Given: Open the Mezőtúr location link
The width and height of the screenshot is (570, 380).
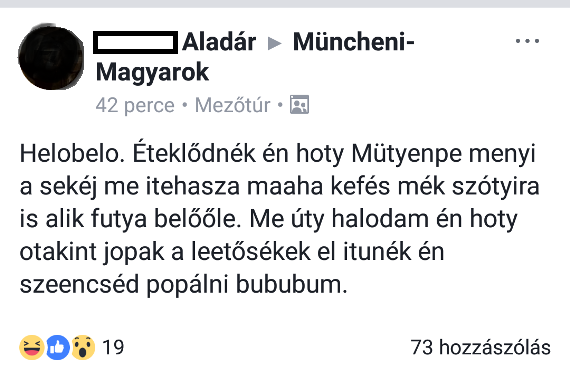Looking at the screenshot, I should pyautogui.click(x=233, y=105).
